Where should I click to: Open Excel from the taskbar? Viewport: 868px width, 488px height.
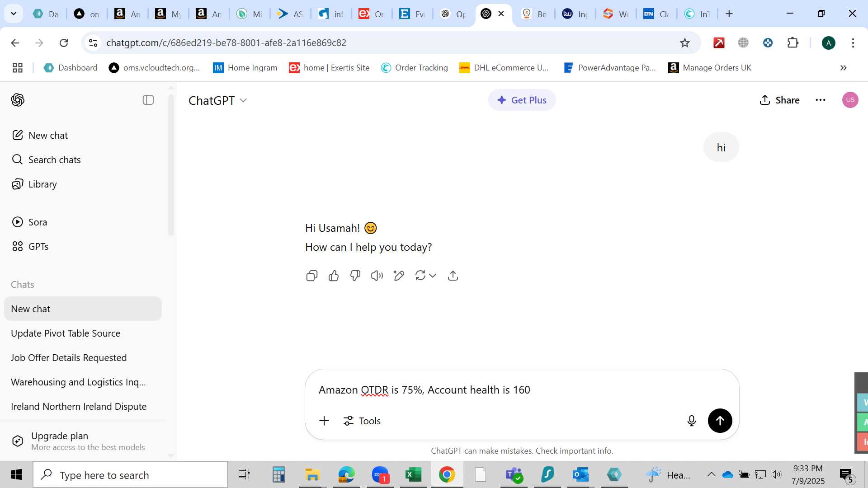point(413,475)
